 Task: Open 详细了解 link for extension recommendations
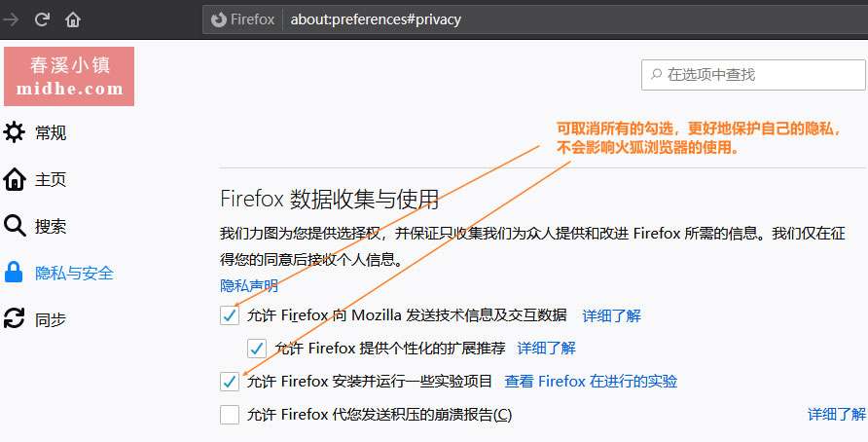[546, 349]
